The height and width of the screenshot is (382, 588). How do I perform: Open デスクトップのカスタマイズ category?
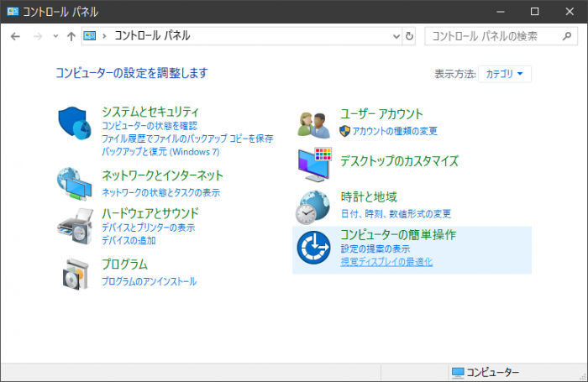399,161
